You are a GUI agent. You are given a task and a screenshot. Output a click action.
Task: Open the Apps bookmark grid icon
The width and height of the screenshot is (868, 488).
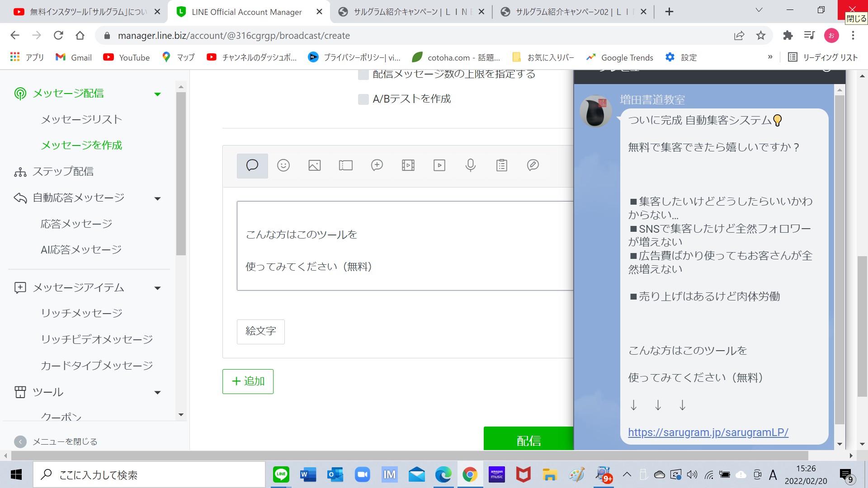(x=15, y=57)
